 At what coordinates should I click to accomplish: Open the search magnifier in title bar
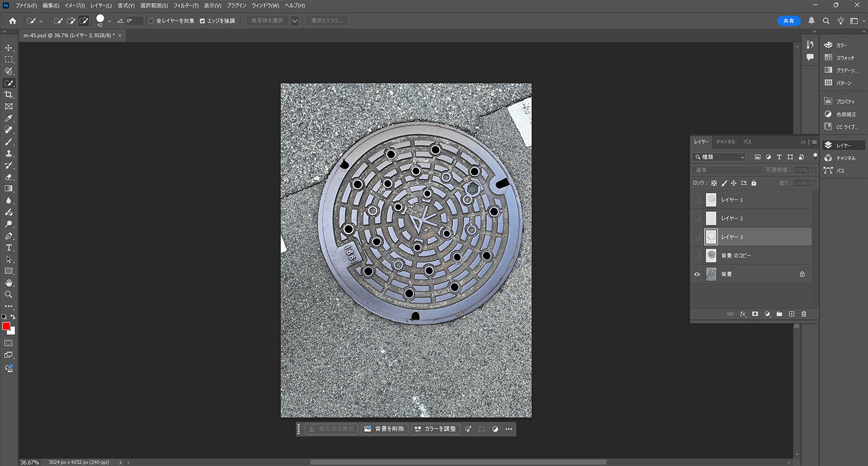[826, 21]
